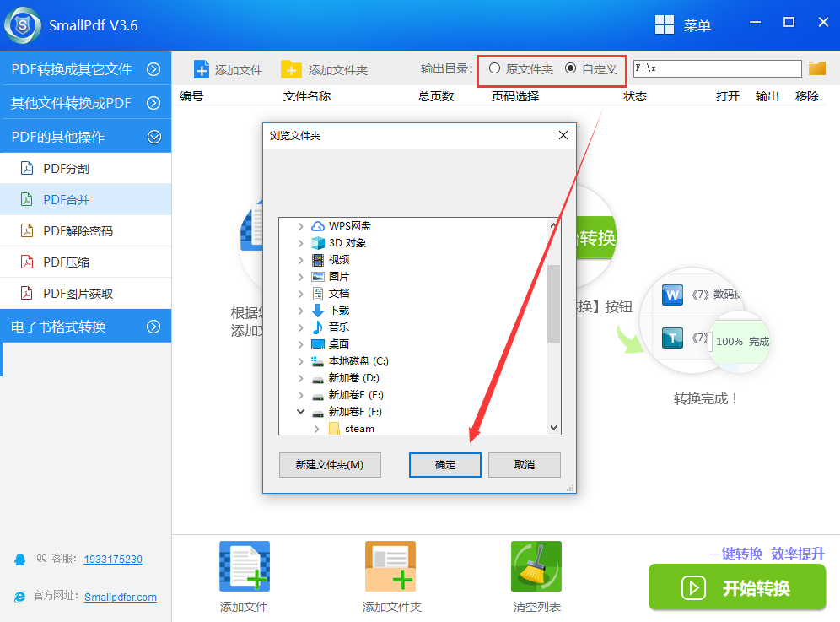Viewport: 840px width, 622px height.
Task: Click the 本地磁盘 (C:) drive icon
Action: pyautogui.click(x=318, y=361)
